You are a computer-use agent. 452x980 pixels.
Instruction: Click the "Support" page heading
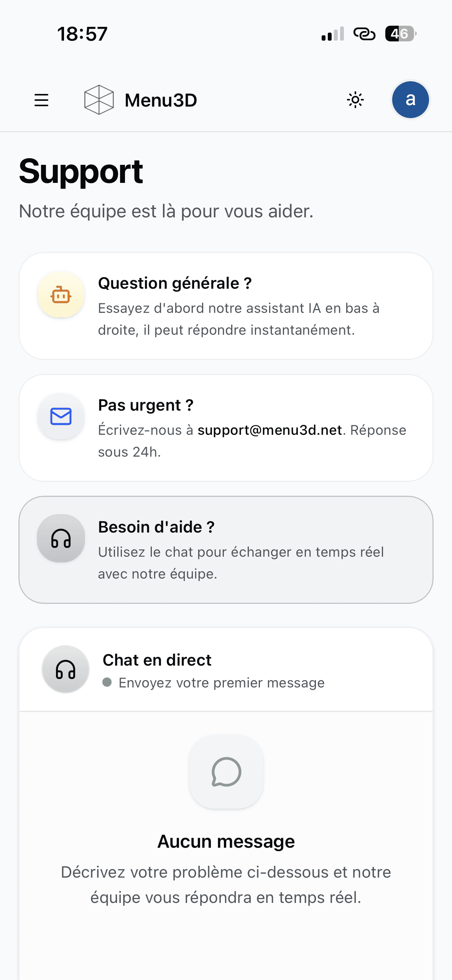pos(81,172)
